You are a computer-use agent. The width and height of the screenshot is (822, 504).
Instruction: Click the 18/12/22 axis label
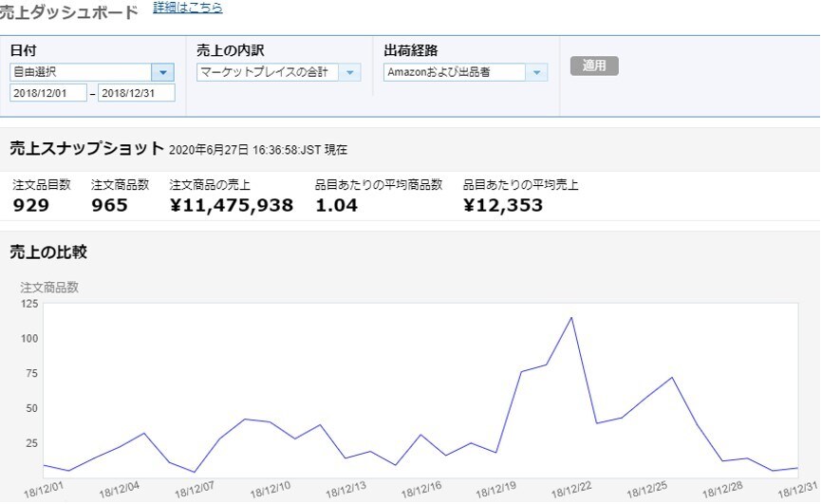point(571,490)
